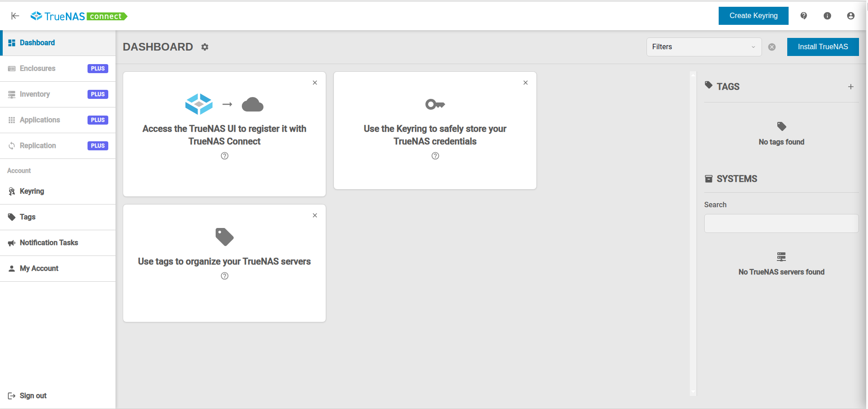Open Enclosures in sidebar
Viewport: 868px width, 409px height.
click(58, 69)
